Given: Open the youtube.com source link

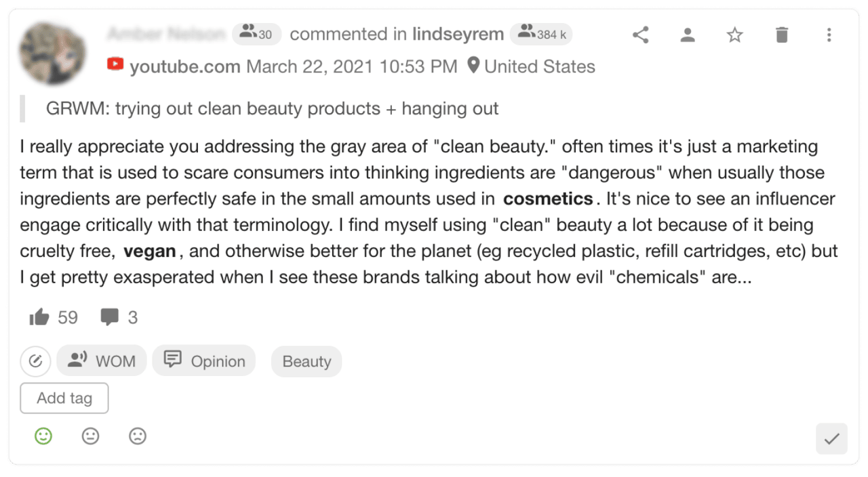Looking at the screenshot, I should point(184,66).
